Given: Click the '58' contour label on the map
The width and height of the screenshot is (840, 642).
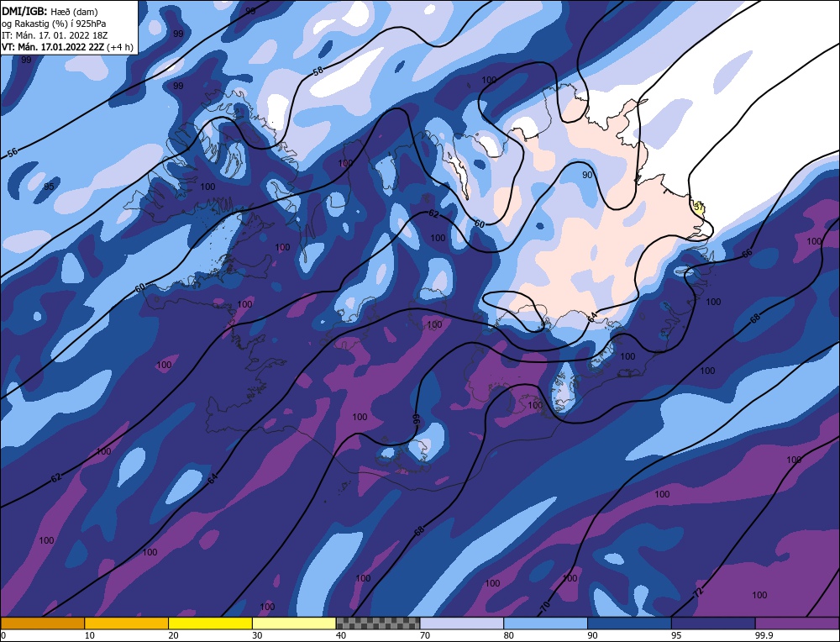Looking at the screenshot, I should click(318, 71).
